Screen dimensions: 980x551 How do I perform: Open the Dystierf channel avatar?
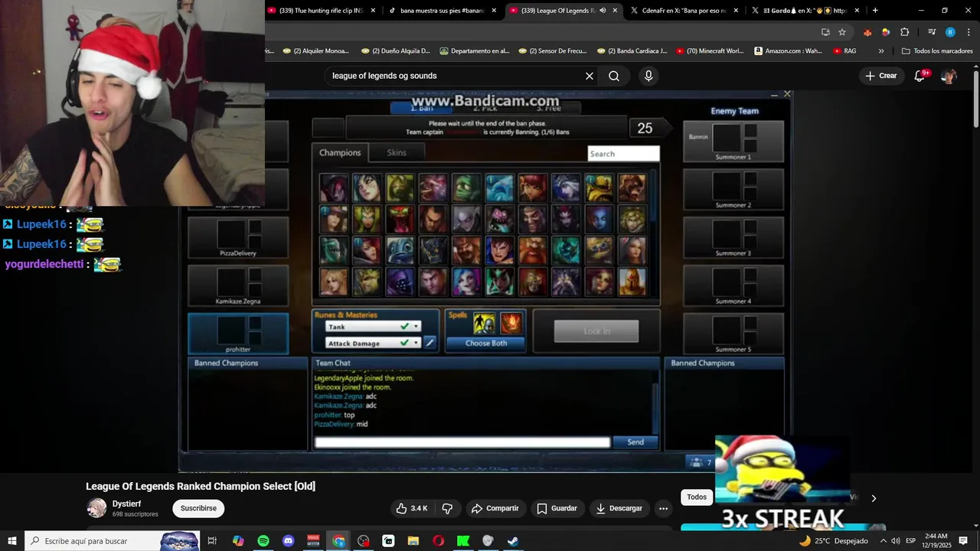pos(96,508)
